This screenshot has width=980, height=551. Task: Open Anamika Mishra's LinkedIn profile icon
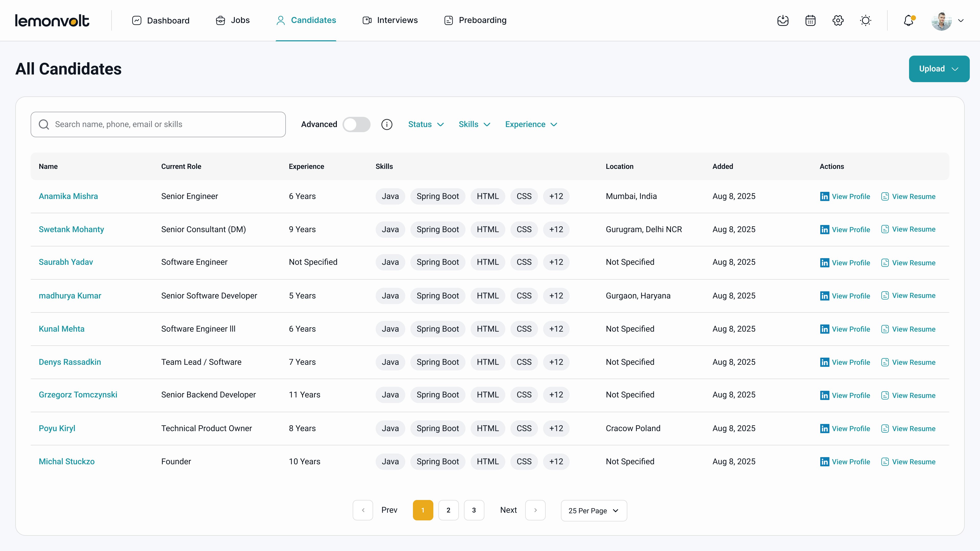[824, 196]
